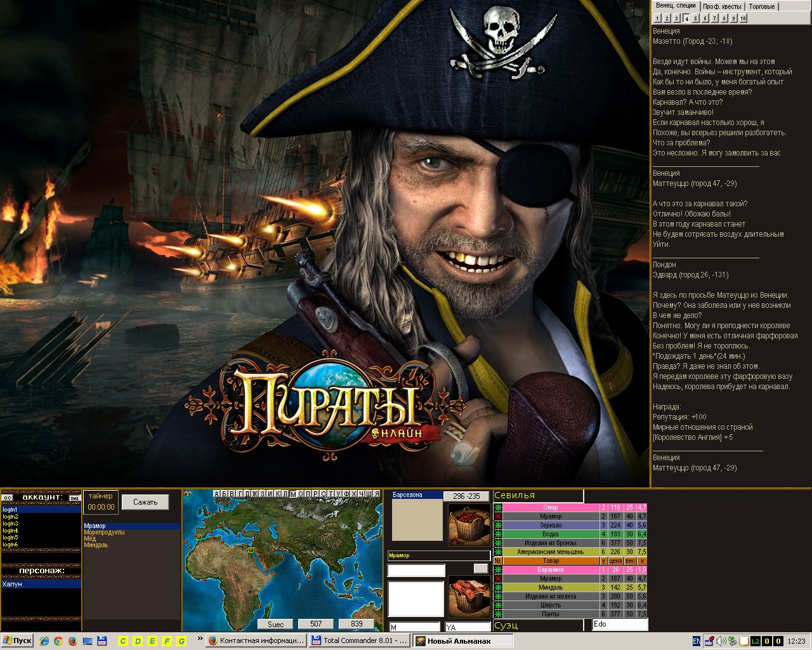
Task: Launch Firefox from quick launch
Action: tap(72, 641)
